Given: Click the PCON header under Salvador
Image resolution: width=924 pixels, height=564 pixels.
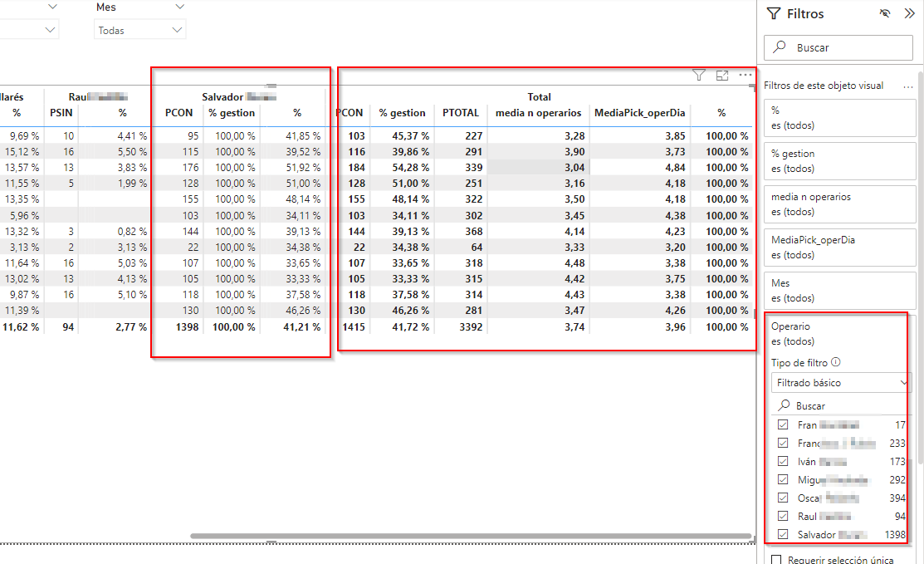Looking at the screenshot, I should tap(178, 113).
